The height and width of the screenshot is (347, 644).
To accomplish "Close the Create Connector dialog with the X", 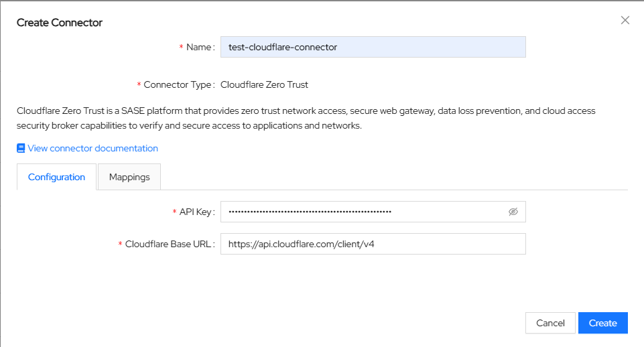I will click(625, 20).
